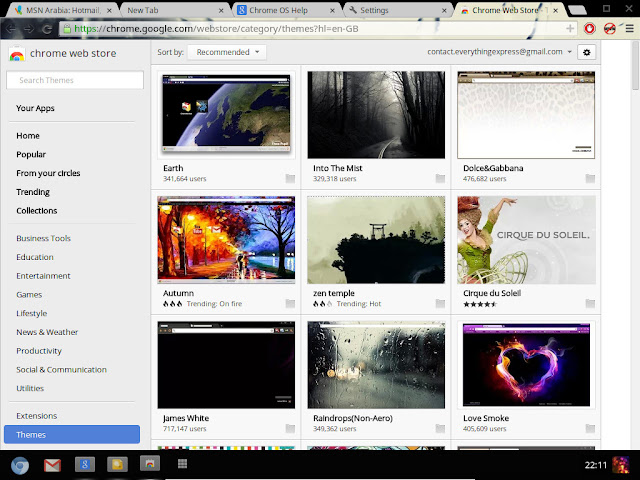Click the URL address bar
Viewport: 640px width, 480px height.
[318, 29]
